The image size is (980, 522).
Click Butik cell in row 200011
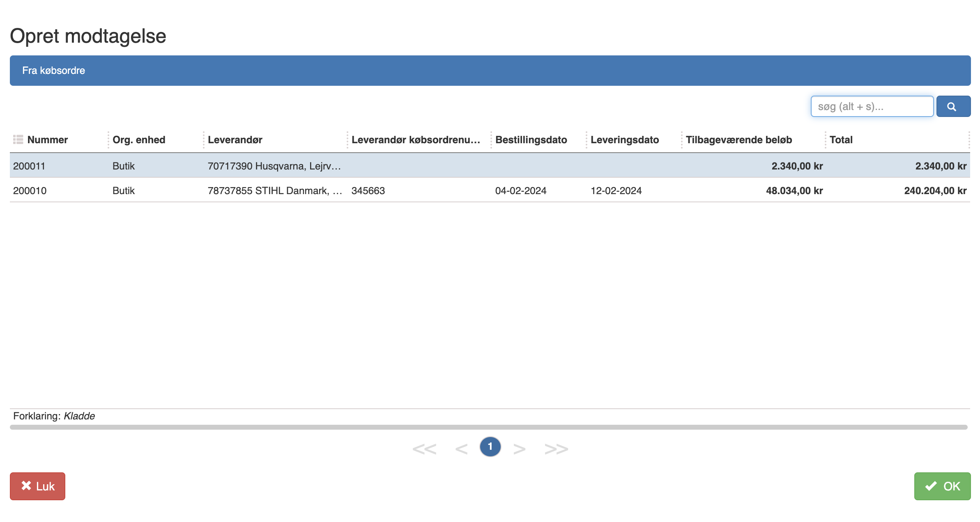(124, 166)
